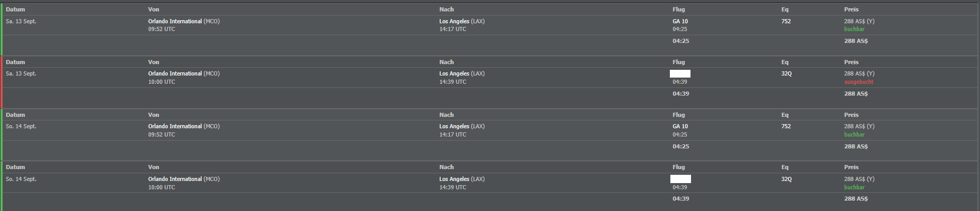Click equipment 32Q on Sa. 13 Sept.
Viewport: 980px width, 211px height.
point(786,73)
